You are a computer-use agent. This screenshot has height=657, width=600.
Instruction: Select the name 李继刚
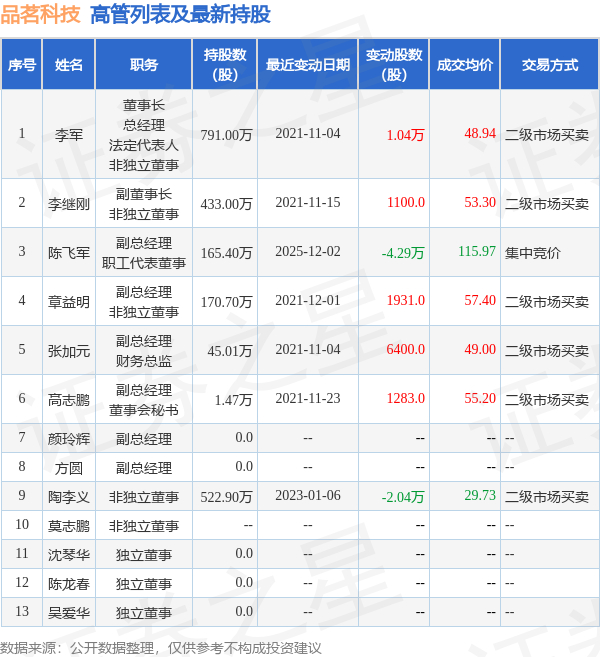(69, 204)
